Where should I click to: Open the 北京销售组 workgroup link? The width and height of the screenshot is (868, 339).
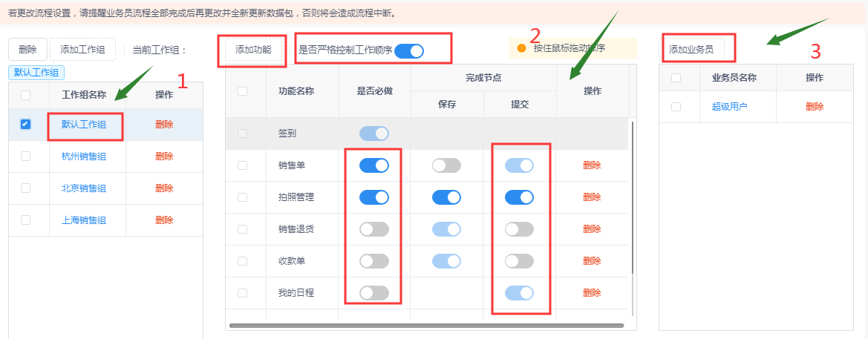(x=84, y=188)
